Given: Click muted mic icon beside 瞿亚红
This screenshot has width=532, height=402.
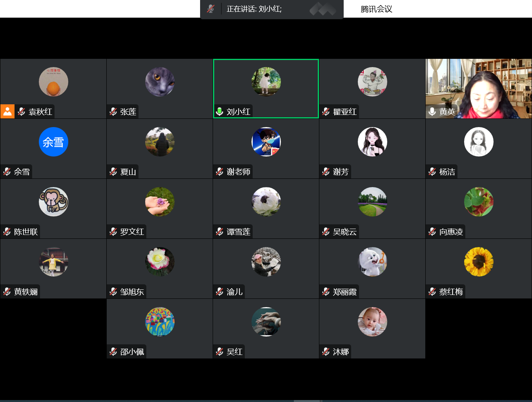Looking at the screenshot, I should click(326, 112).
